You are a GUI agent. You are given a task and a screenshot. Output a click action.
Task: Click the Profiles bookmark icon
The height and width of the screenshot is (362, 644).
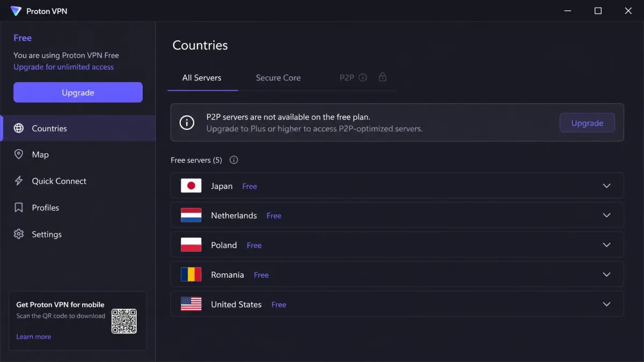click(x=19, y=208)
